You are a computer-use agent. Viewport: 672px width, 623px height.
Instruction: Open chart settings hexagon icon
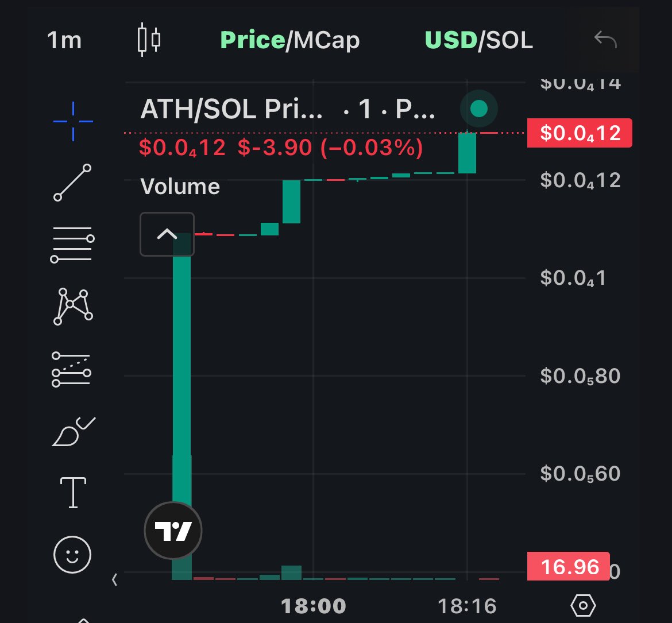point(583,605)
